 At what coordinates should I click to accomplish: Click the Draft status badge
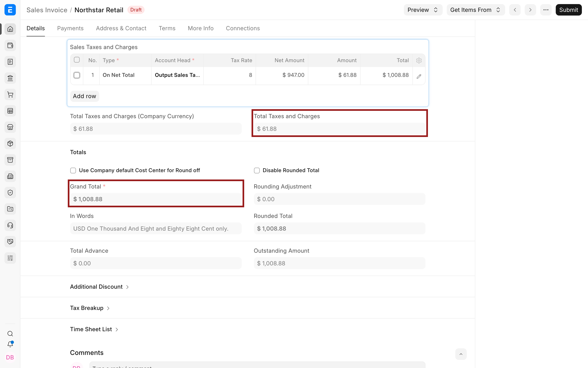pos(136,10)
